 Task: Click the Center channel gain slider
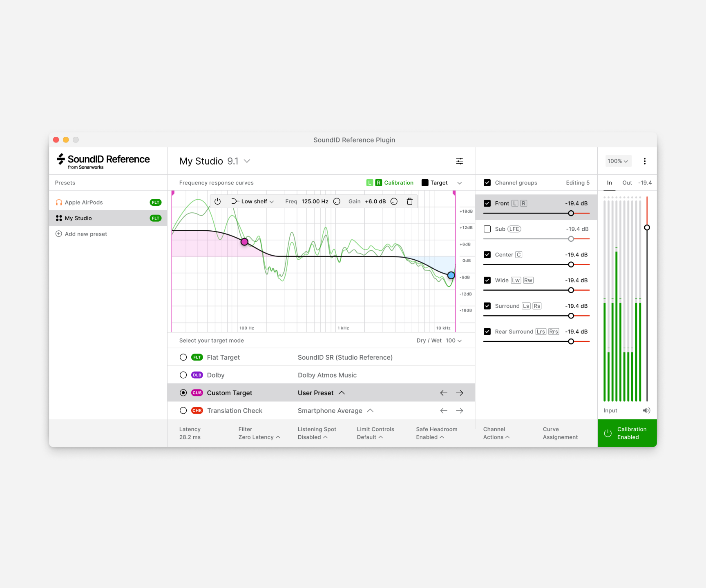coord(571,265)
